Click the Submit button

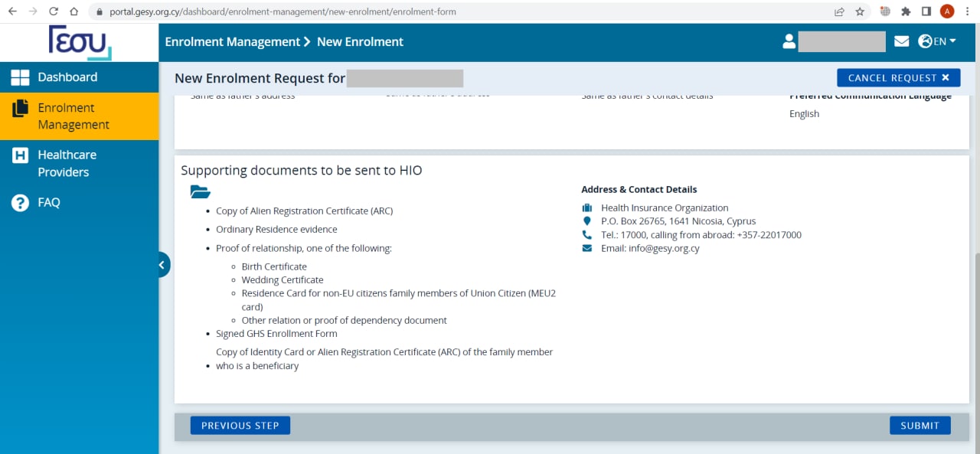coord(920,426)
